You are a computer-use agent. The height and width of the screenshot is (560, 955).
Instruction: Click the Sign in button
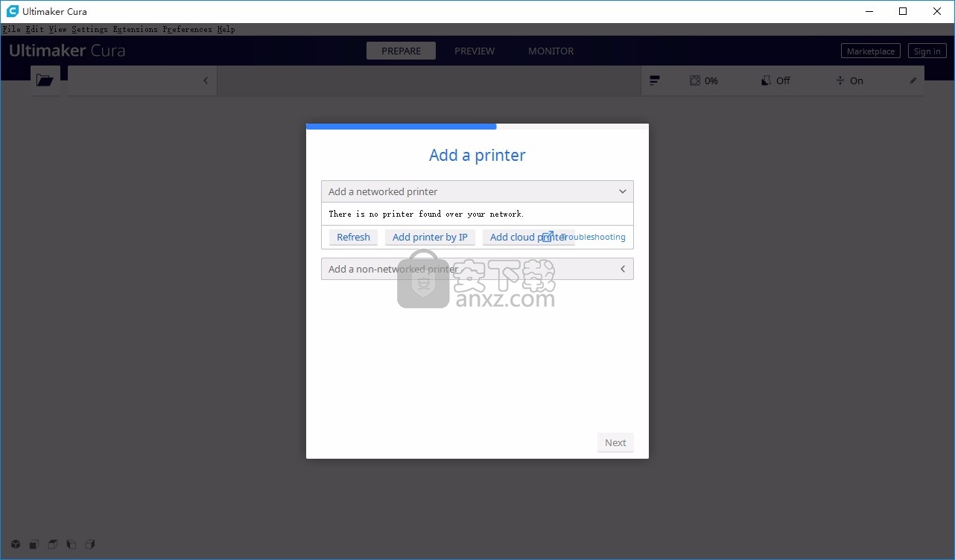(927, 51)
